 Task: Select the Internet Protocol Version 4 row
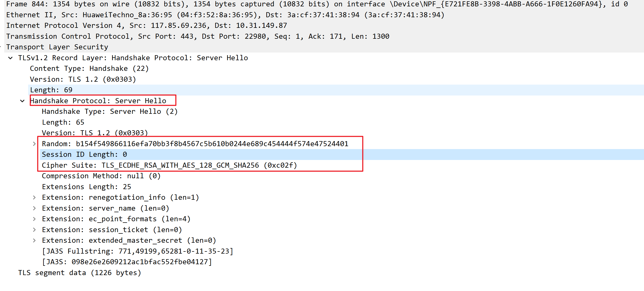[x=324, y=25]
